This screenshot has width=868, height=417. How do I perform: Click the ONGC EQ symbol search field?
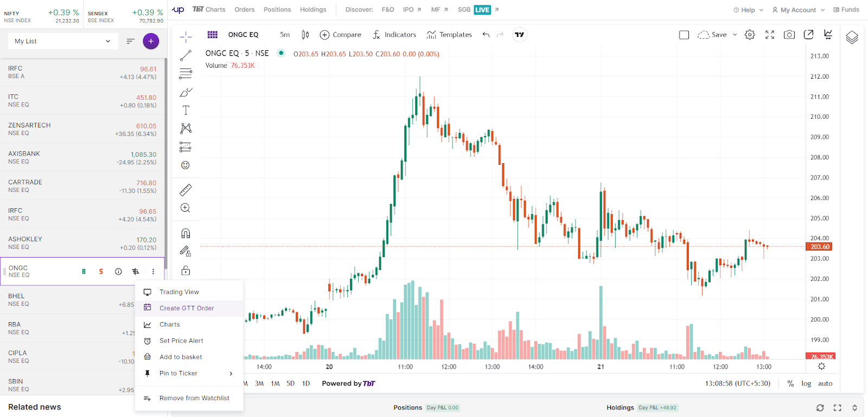(244, 35)
